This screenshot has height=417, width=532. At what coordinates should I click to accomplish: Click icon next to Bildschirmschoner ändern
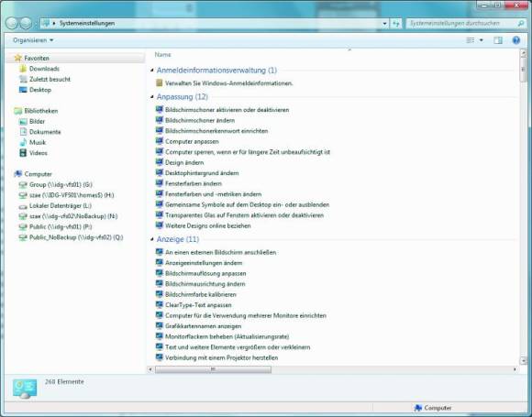pos(159,120)
